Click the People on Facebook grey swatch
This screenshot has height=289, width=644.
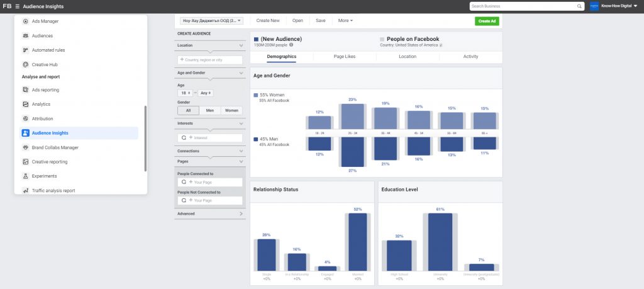[382, 40]
